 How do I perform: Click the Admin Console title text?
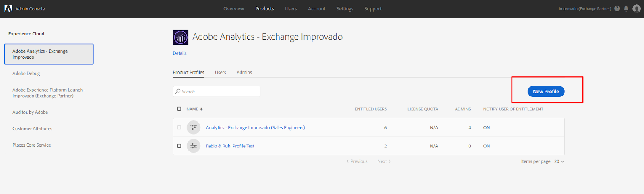pos(30,9)
